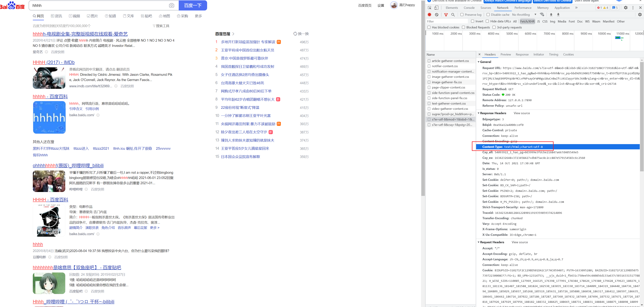Click the 地图 map search tab
This screenshot has width=644, height=307.
coord(164,16)
